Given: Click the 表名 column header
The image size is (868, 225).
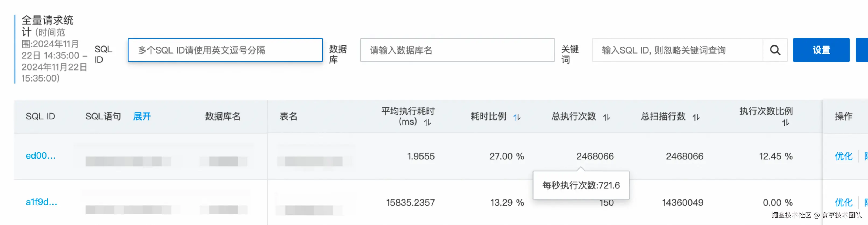Looking at the screenshot, I should click(x=288, y=117).
